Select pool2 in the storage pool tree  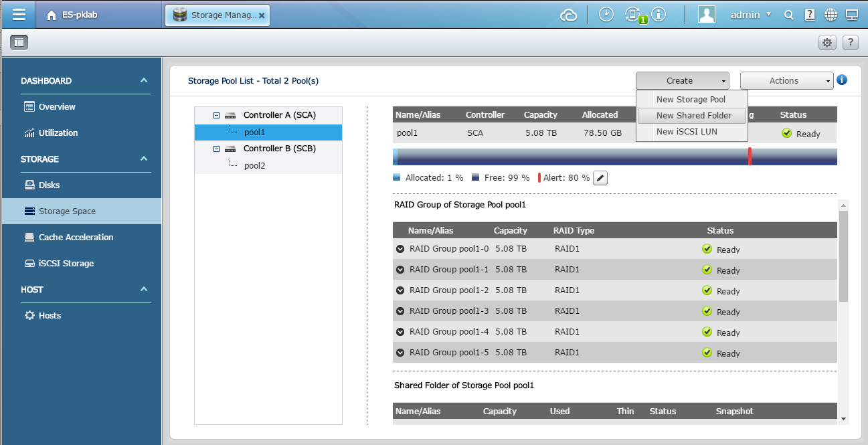[254, 165]
